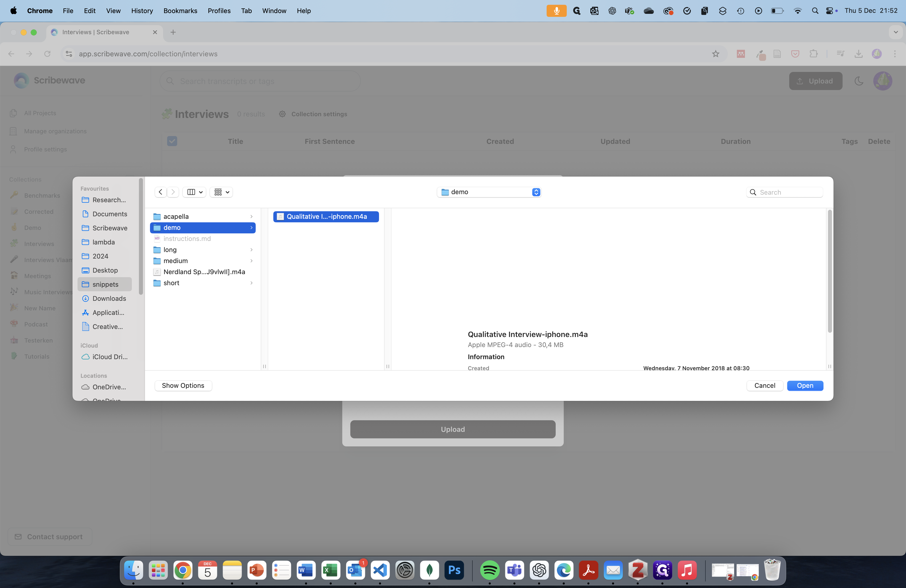906x588 pixels.
Task: Open Visual Studio Code from dock
Action: (380, 570)
